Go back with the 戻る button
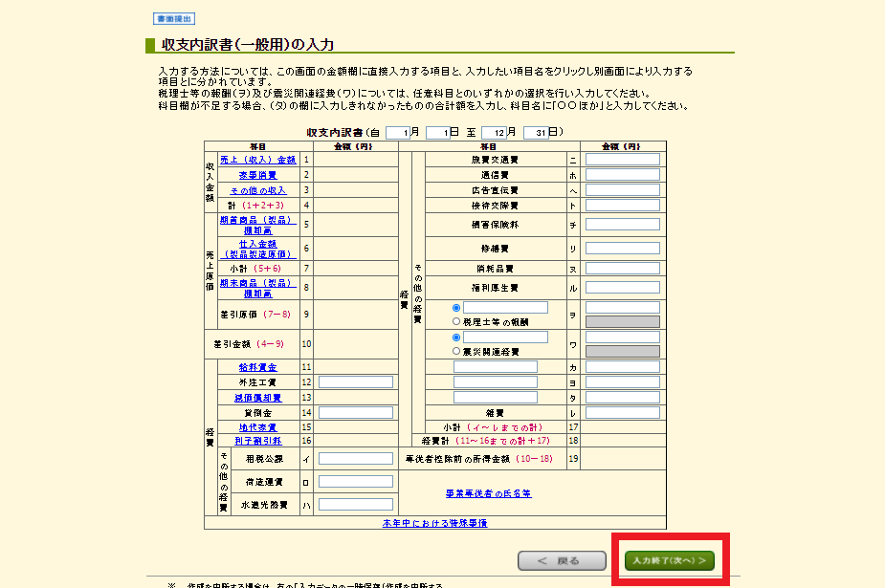This screenshot has height=588, width=885. (563, 561)
